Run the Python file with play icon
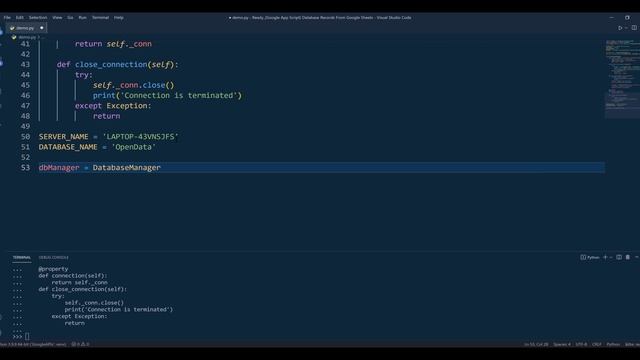The width and height of the screenshot is (640, 360). click(620, 28)
